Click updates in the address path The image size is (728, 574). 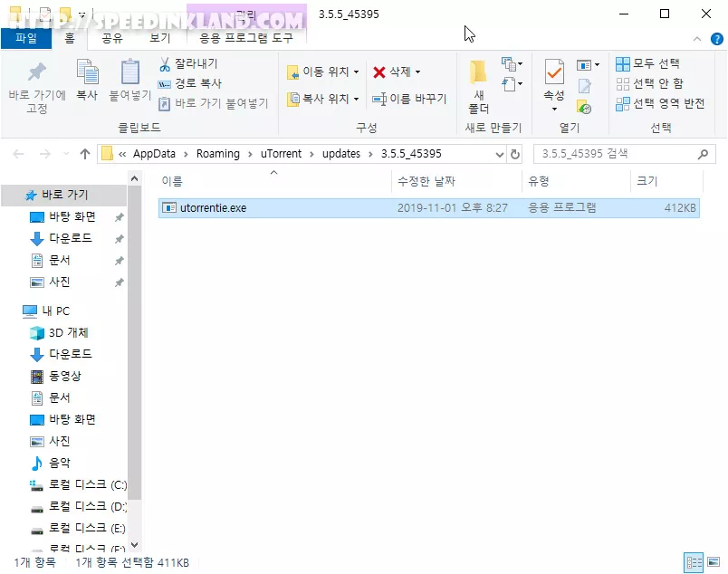pos(341,154)
